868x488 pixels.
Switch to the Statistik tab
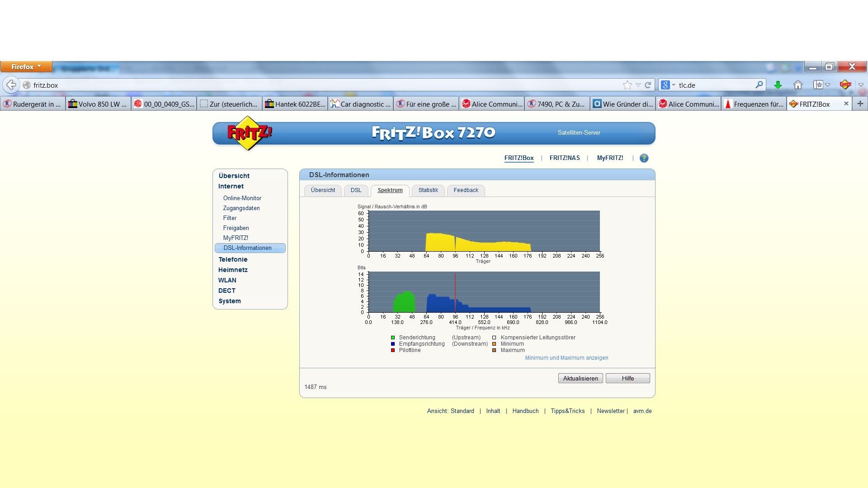[x=428, y=190]
